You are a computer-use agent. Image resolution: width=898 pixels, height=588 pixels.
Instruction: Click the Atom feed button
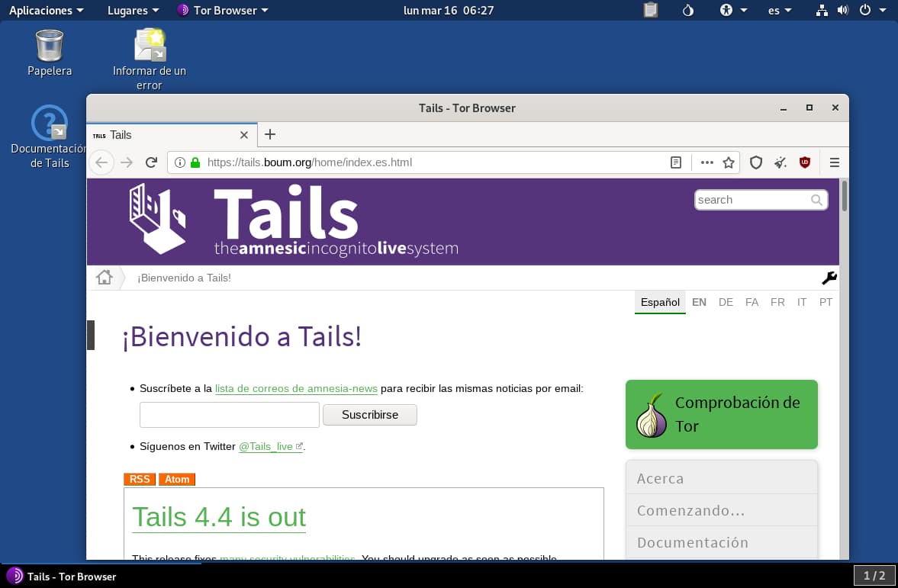pyautogui.click(x=177, y=479)
